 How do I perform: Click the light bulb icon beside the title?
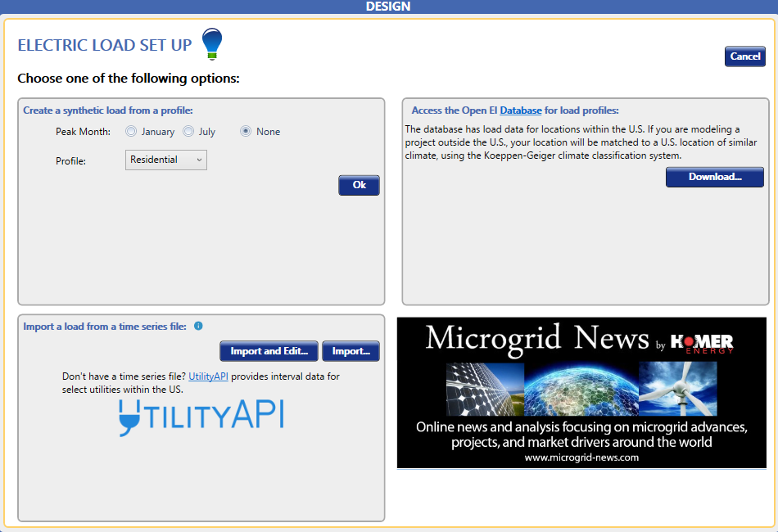(x=211, y=43)
